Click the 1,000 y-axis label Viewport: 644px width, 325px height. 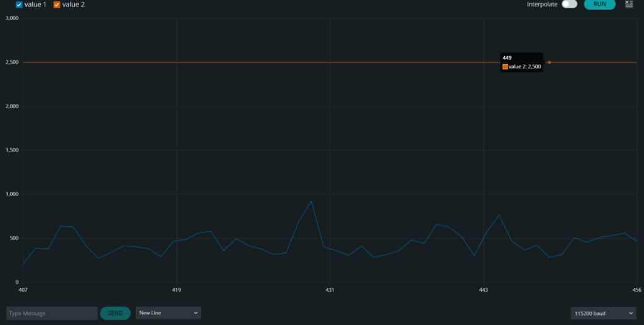(x=12, y=194)
